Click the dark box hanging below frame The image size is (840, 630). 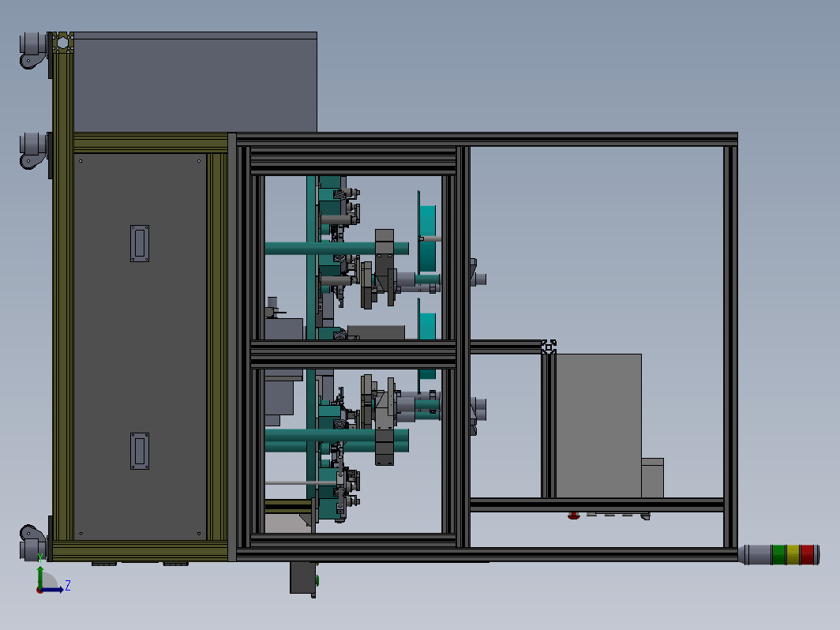click(303, 578)
